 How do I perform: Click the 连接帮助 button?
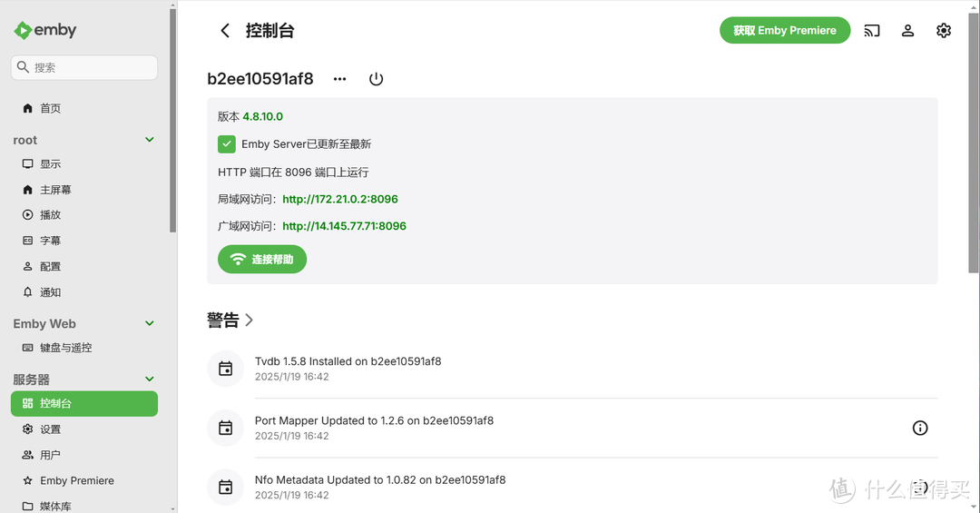262,259
